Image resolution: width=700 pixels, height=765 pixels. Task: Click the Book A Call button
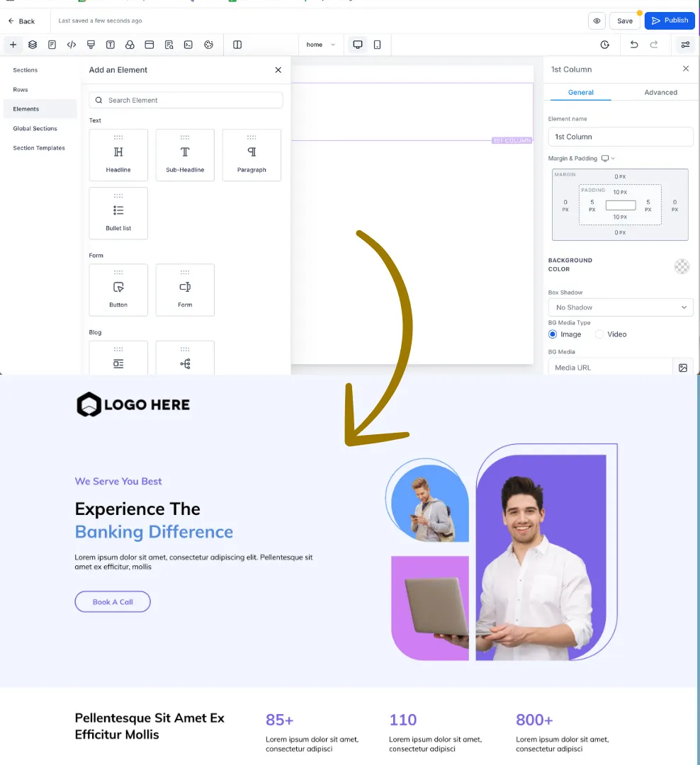[x=113, y=602]
